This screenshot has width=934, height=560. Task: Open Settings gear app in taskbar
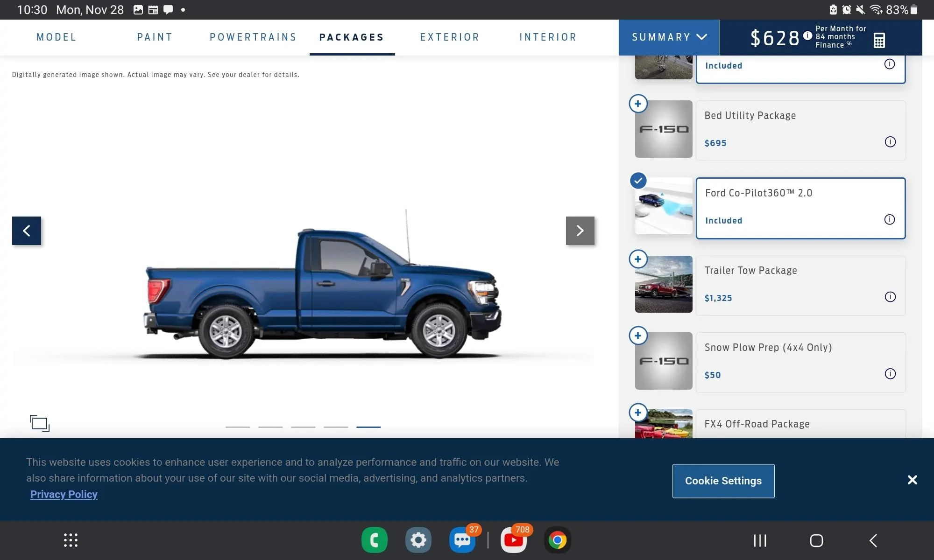tap(418, 540)
